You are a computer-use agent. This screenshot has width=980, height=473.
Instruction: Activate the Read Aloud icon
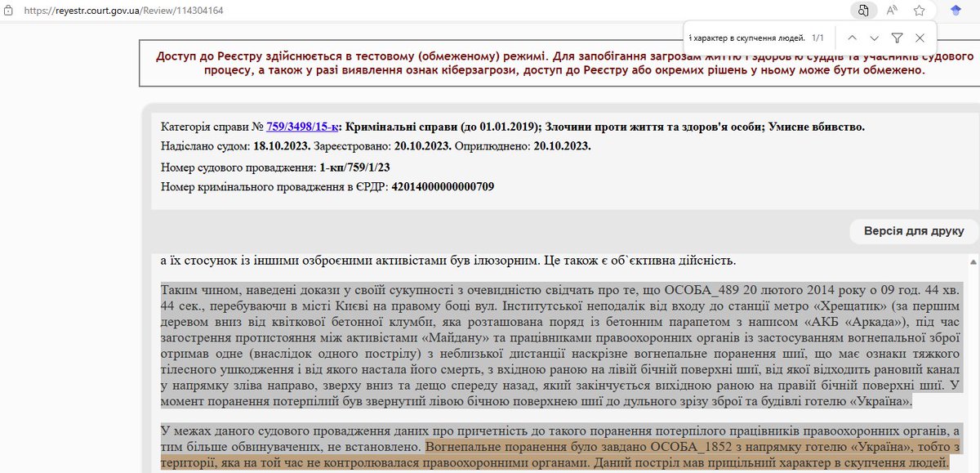[x=892, y=11]
